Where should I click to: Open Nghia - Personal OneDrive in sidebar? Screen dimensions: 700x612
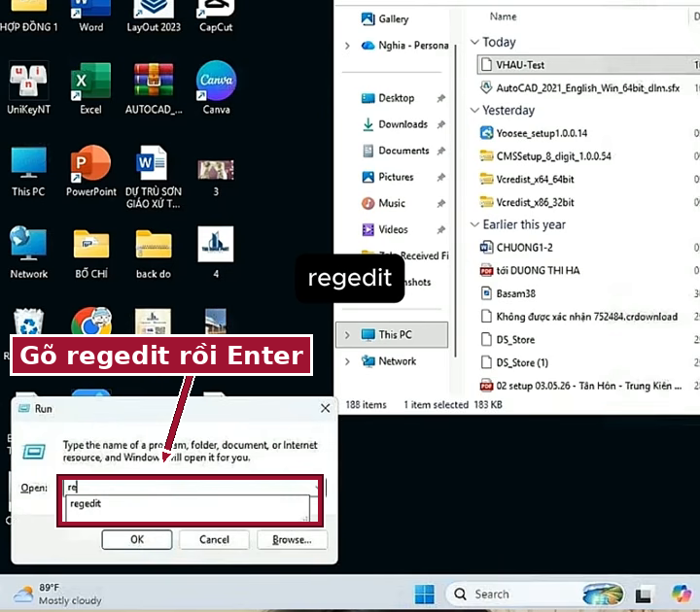[x=404, y=45]
